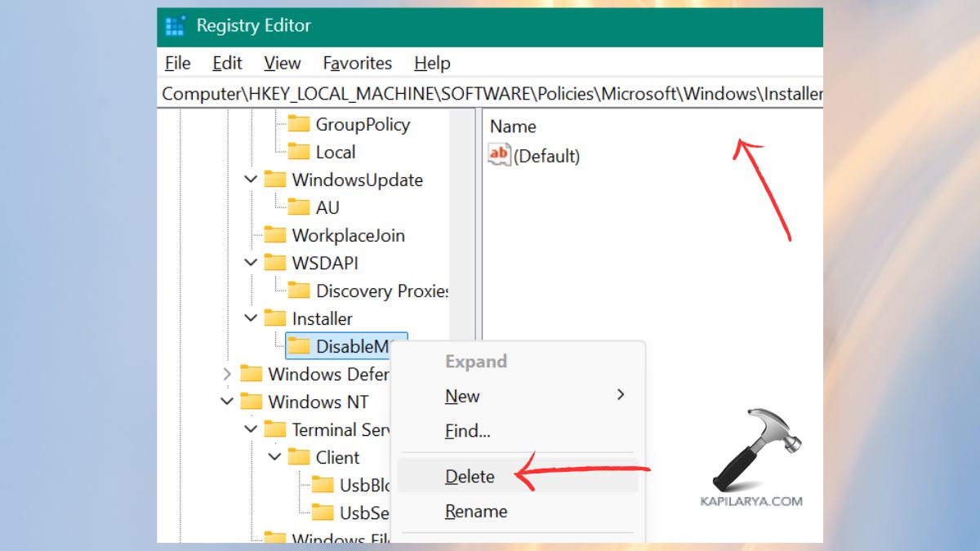Expand the Windows Defender tree branch
The width and height of the screenshot is (980, 551).
(227, 374)
